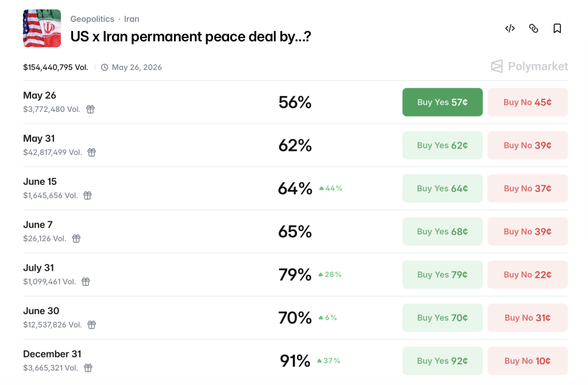Click the US Iran flag thumbnail
The width and height of the screenshot is (588, 385).
tap(42, 29)
